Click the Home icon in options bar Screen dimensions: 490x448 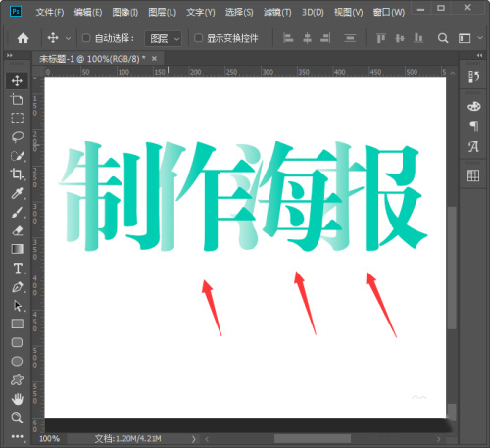[23, 38]
